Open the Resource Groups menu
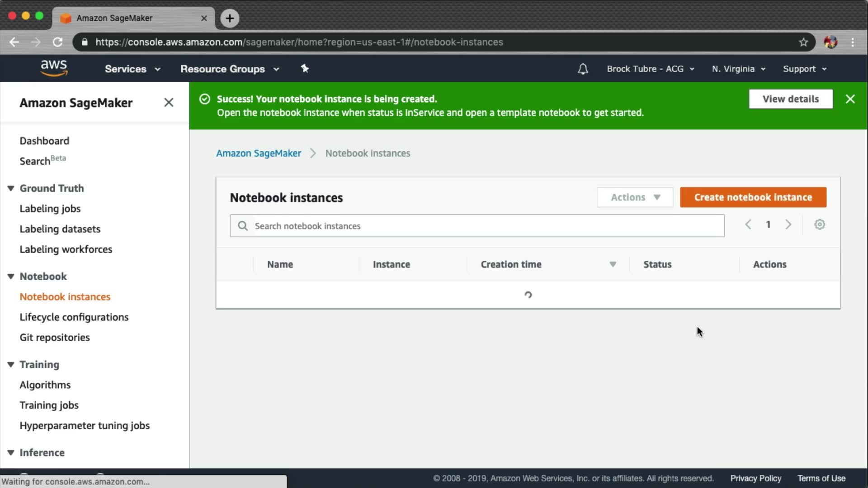The height and width of the screenshot is (488, 868). point(229,69)
